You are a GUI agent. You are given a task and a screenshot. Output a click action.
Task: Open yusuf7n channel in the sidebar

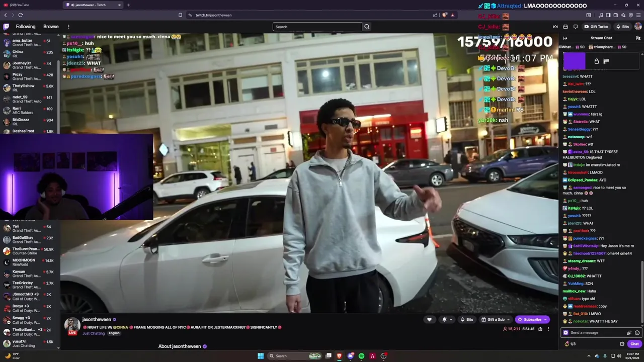[x=30, y=343]
